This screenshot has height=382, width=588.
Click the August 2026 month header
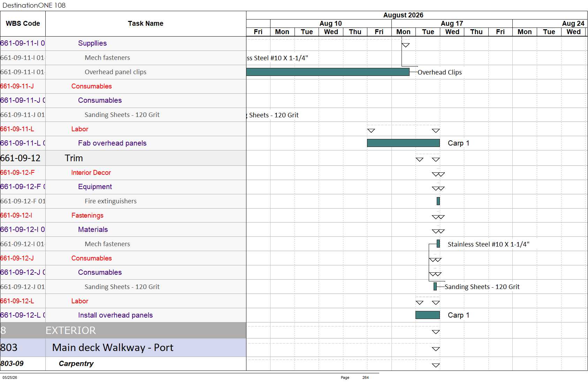(403, 15)
